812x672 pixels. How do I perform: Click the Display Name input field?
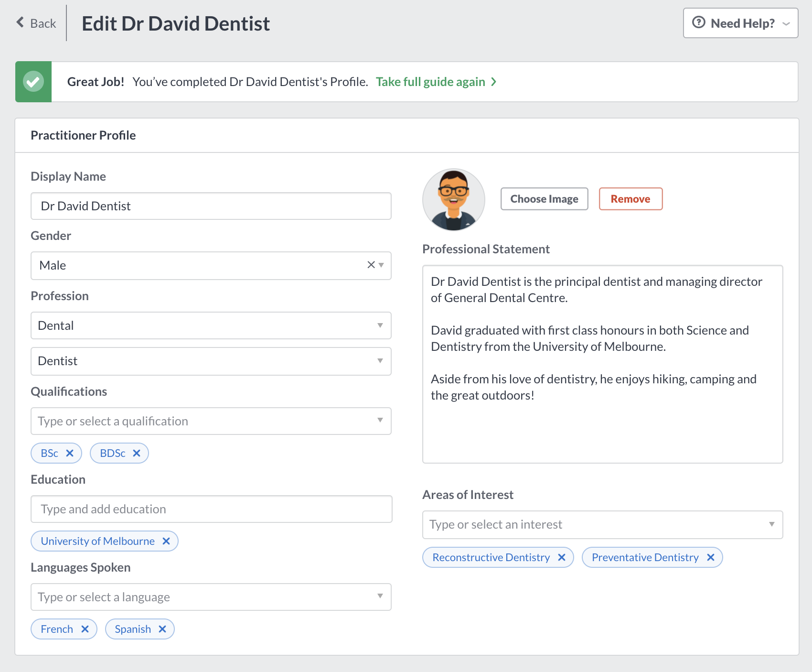point(211,206)
